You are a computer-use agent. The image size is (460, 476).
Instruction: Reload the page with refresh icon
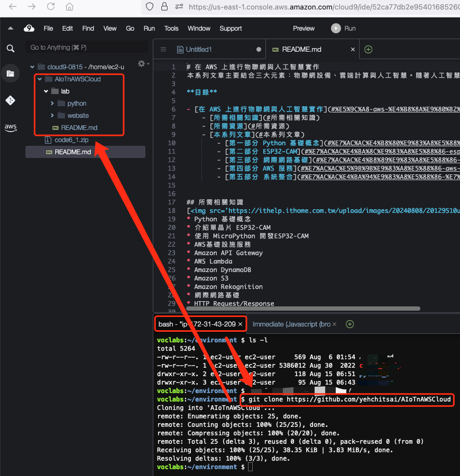[50, 6]
